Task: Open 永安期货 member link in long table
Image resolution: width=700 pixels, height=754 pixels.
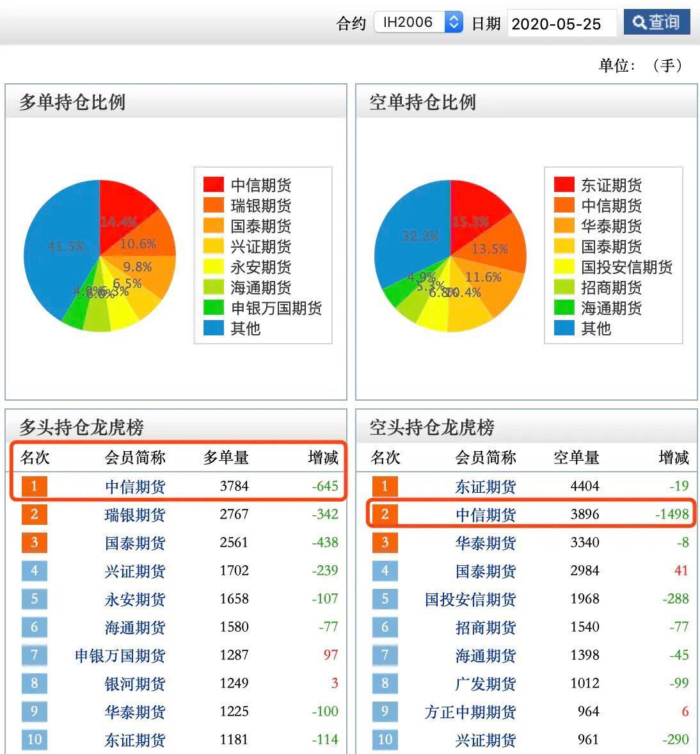Action: click(135, 599)
